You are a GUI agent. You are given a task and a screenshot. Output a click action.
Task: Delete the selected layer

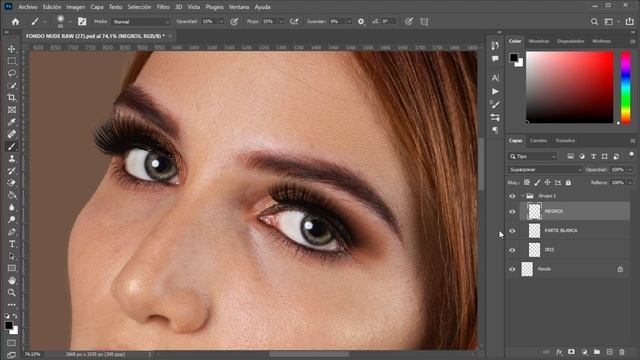tap(622, 352)
